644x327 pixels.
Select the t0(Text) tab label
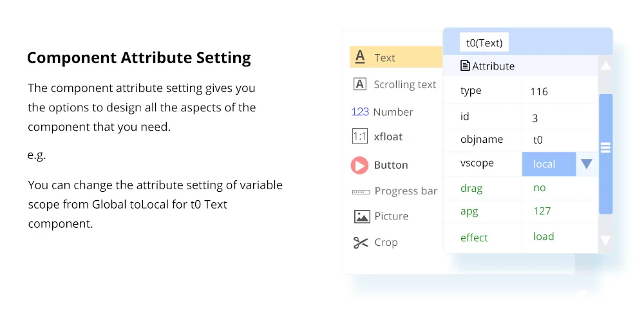[484, 43]
